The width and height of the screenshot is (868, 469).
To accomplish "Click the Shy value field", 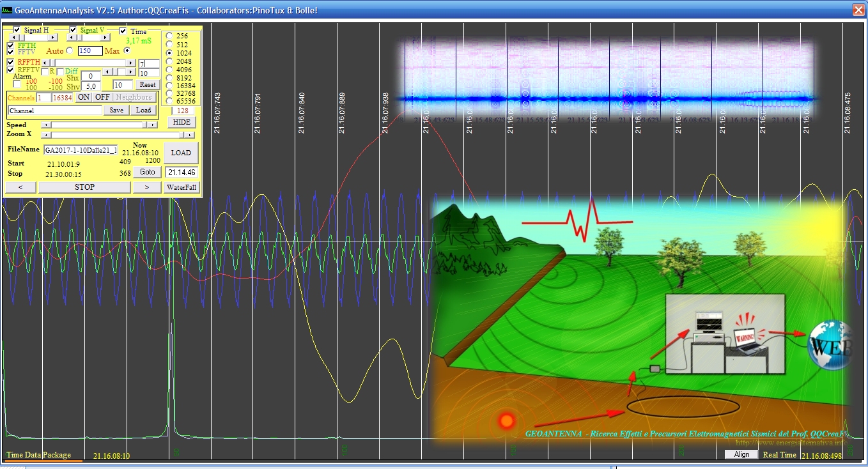I will click(x=91, y=86).
